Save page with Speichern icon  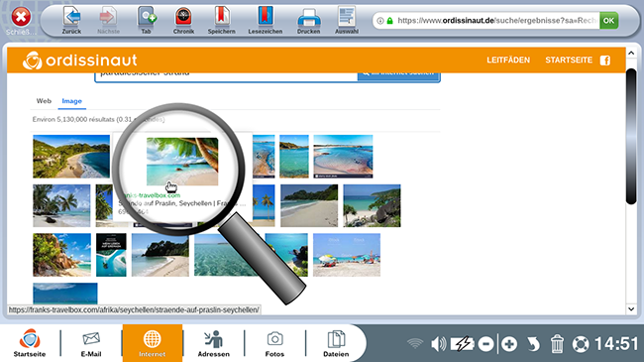(221, 17)
